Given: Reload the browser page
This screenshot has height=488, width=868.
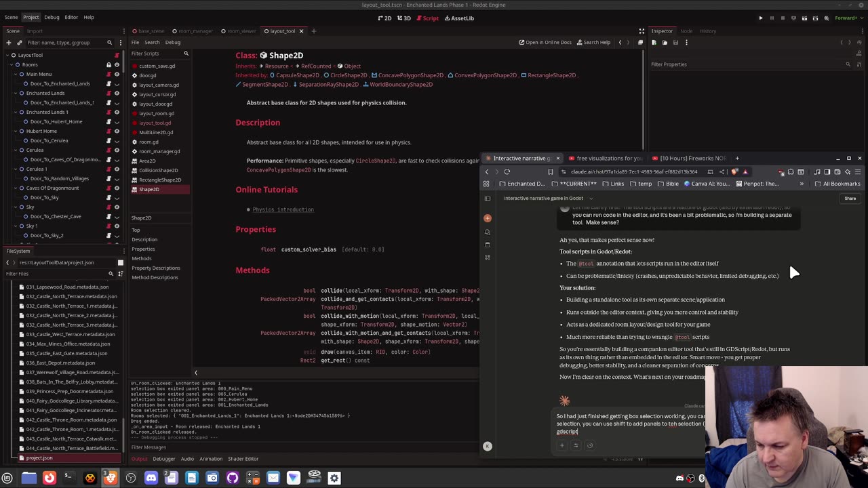Looking at the screenshot, I should tap(507, 171).
